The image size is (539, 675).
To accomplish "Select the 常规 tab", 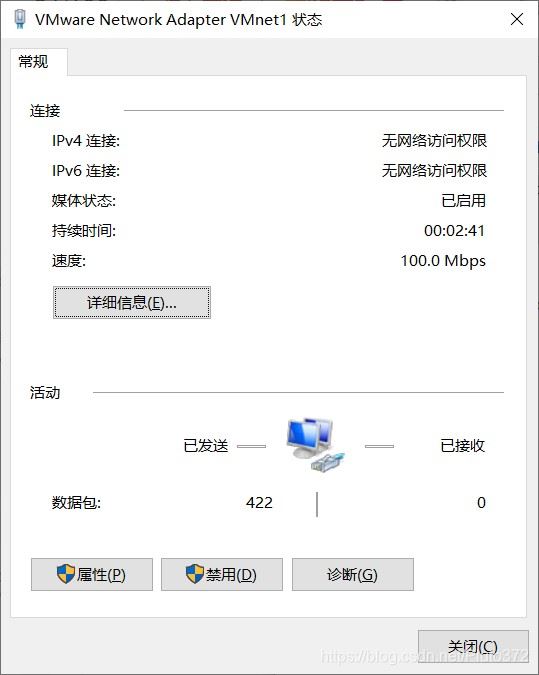I will [x=34, y=62].
